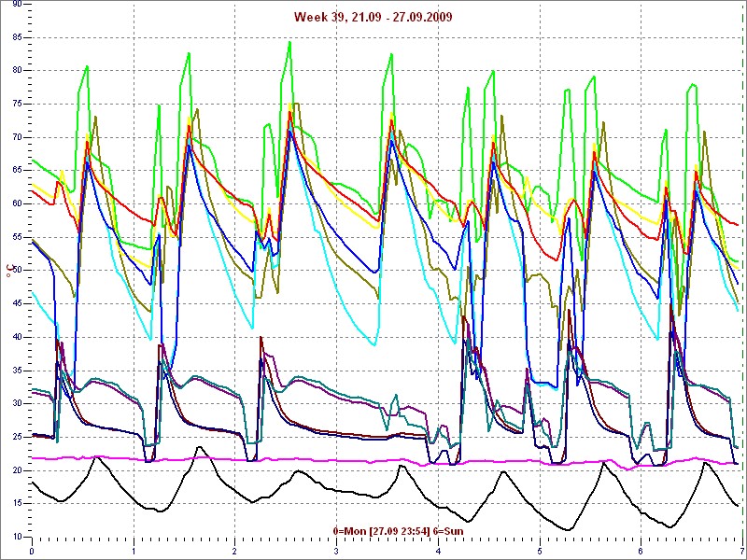
Task: Click the y-axis label 55
Action: [16, 237]
